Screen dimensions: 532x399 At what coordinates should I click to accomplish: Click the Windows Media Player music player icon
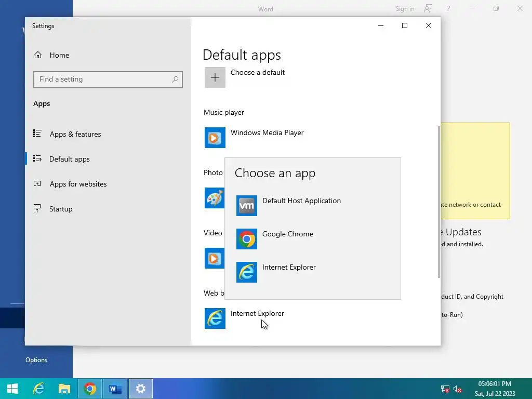(215, 138)
